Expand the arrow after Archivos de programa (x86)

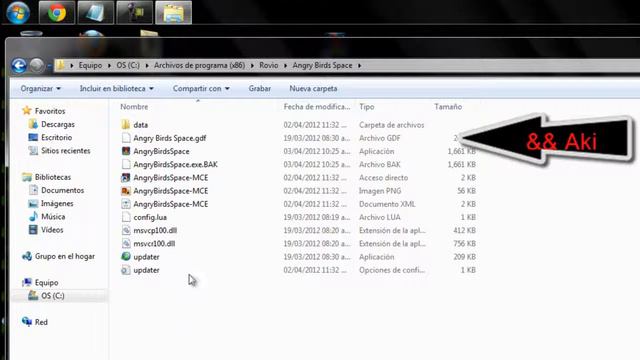(252, 65)
